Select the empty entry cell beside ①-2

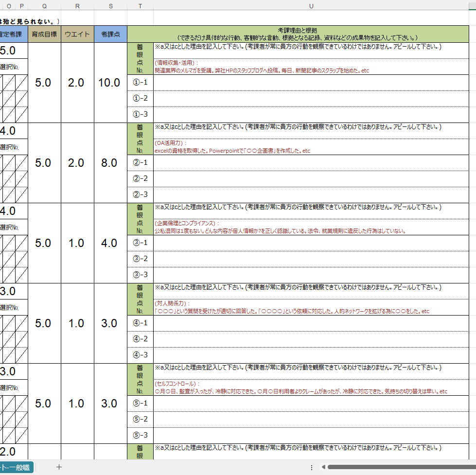point(311,98)
